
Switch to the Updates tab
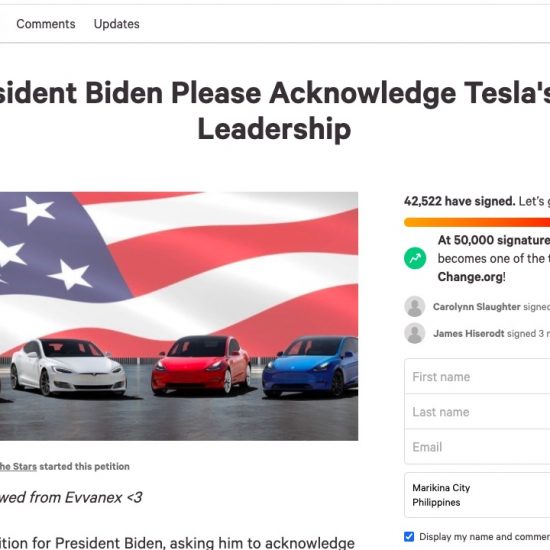coord(116,24)
